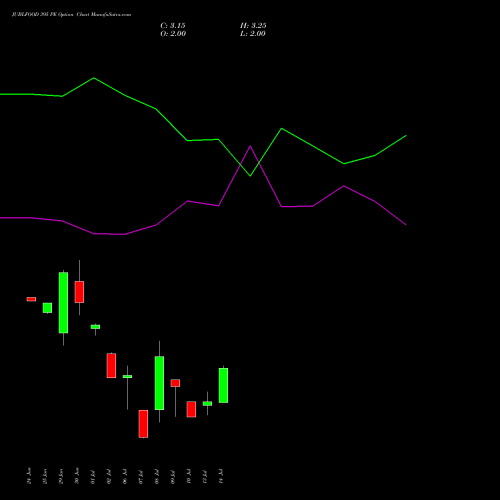
Task: Click the purple indicator line peak
Action: click(250, 146)
